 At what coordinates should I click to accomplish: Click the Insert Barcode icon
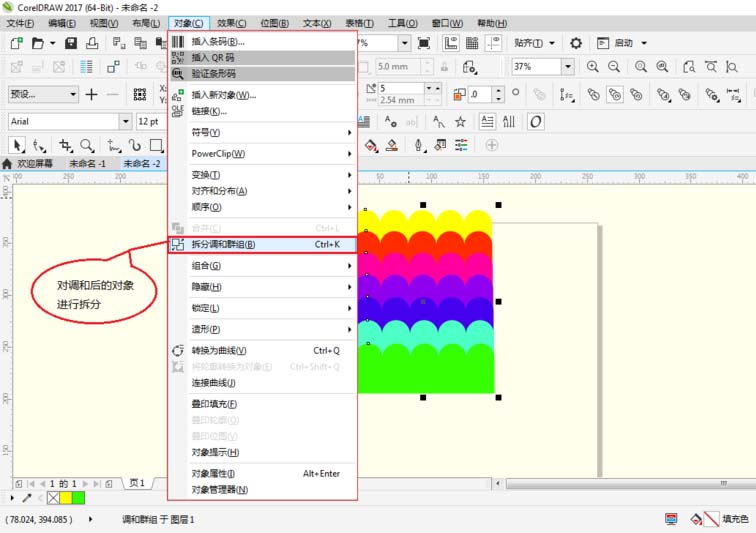click(x=178, y=42)
